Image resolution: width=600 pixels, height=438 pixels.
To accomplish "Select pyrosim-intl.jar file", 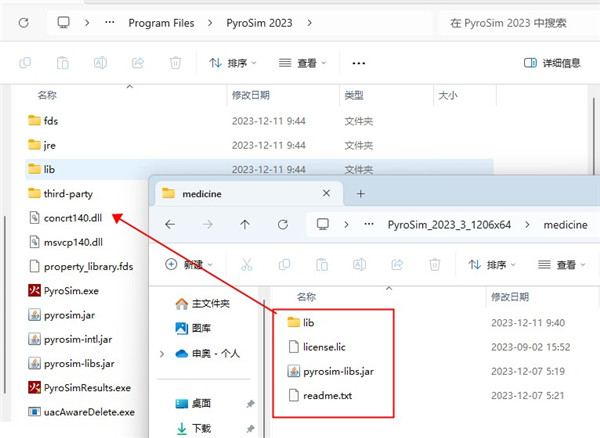I will pyautogui.click(x=70, y=339).
